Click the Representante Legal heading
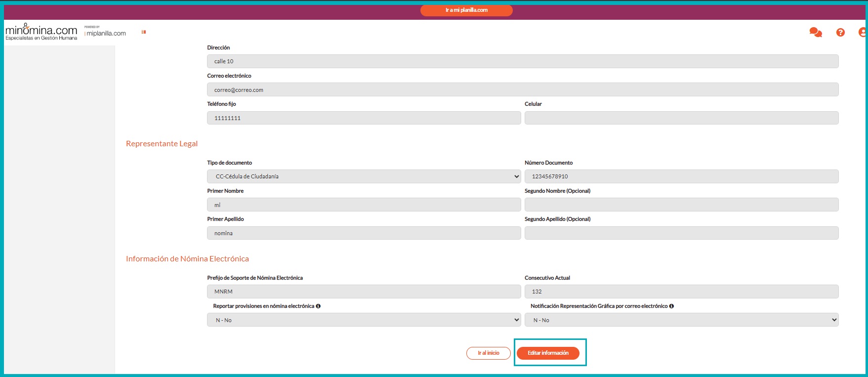The height and width of the screenshot is (377, 868). 162,144
